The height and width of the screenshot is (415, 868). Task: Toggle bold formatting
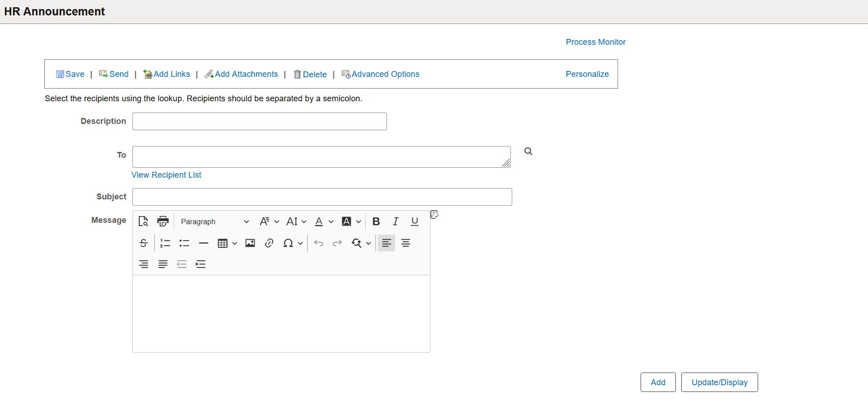tap(376, 222)
